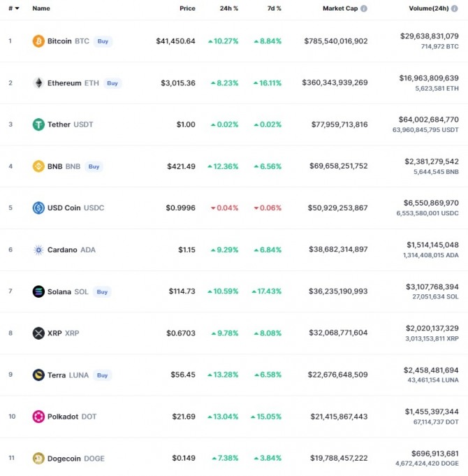Open the XRP coin name link
The width and height of the screenshot is (468, 476).
[x=55, y=333]
